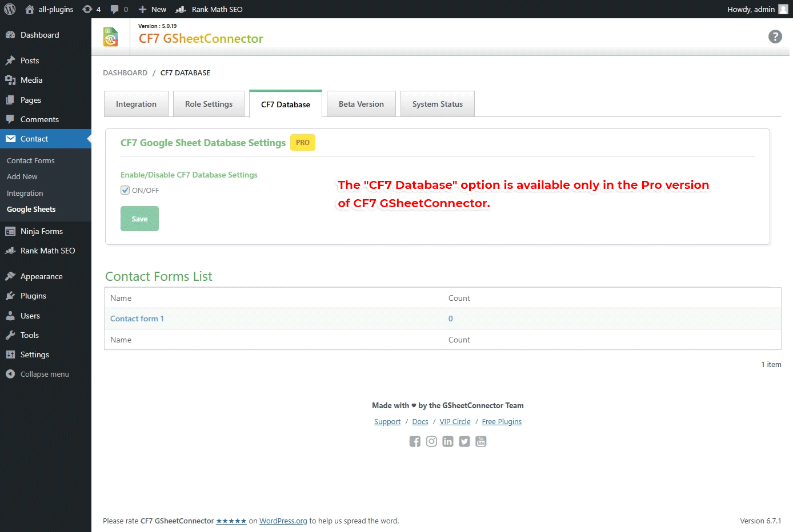Toggle the ON/OFF database settings checkbox
The image size is (793, 532).
point(125,190)
